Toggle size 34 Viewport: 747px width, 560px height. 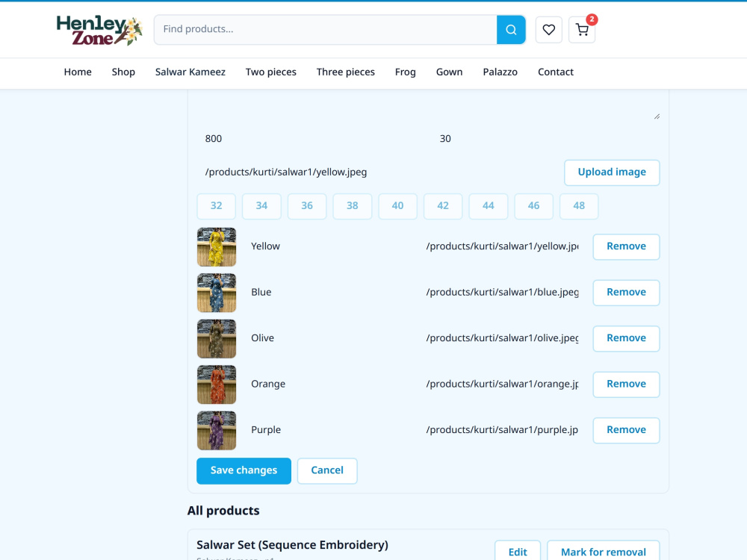[x=261, y=206]
